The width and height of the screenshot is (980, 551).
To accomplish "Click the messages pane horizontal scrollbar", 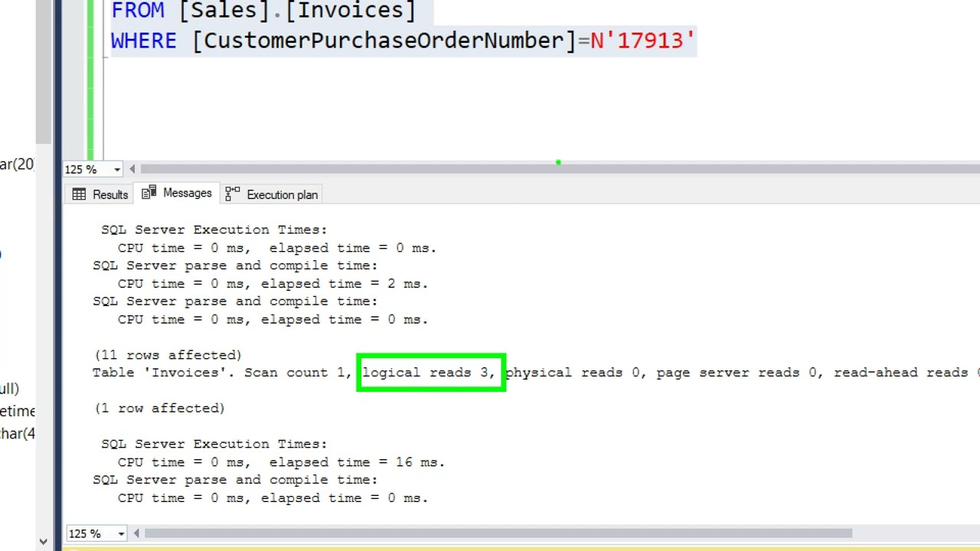I will pyautogui.click(x=498, y=533).
